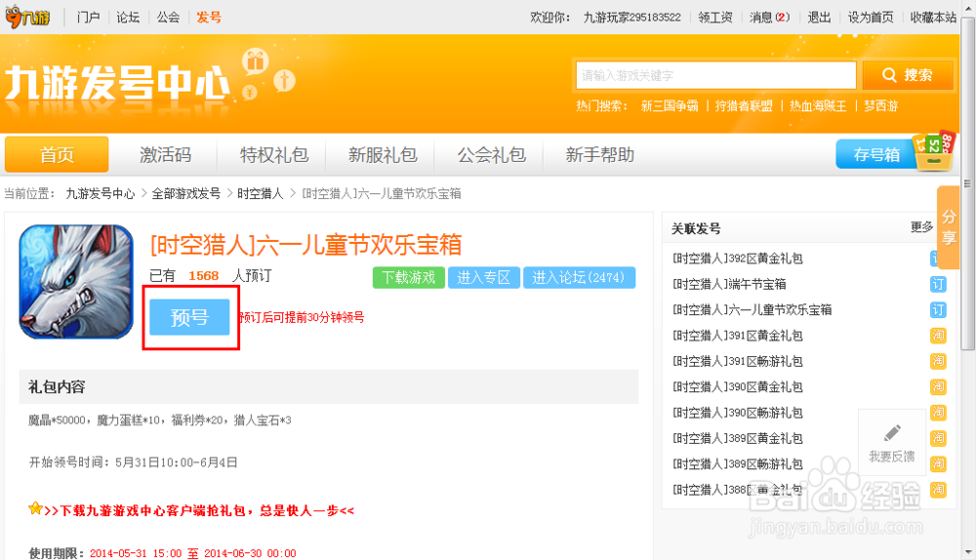
Task: Open the 特权礼包 tab
Action: click(x=274, y=154)
